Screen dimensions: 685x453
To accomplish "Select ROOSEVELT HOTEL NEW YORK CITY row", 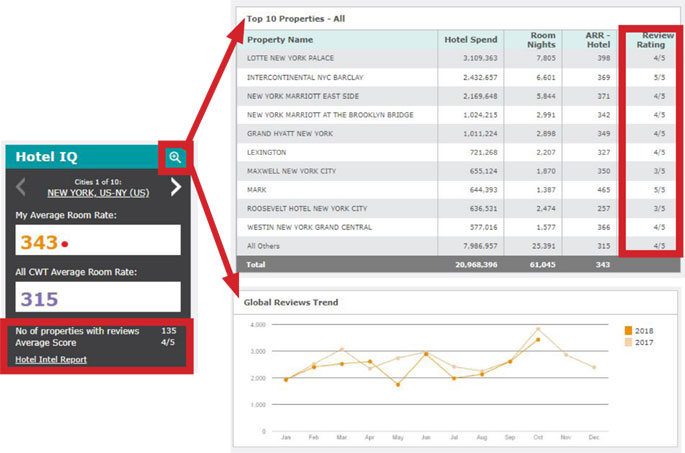I will [x=458, y=209].
